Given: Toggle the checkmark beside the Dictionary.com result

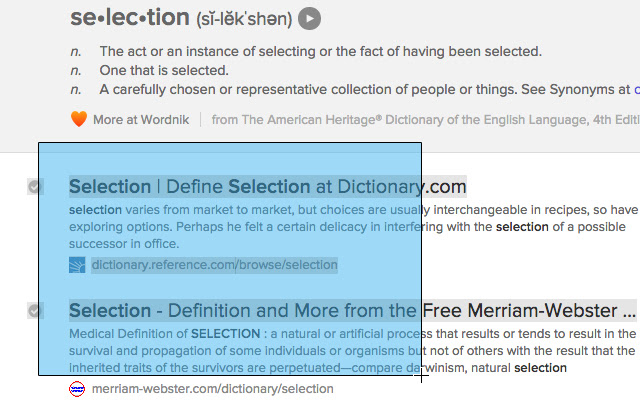Looking at the screenshot, I should (x=35, y=187).
